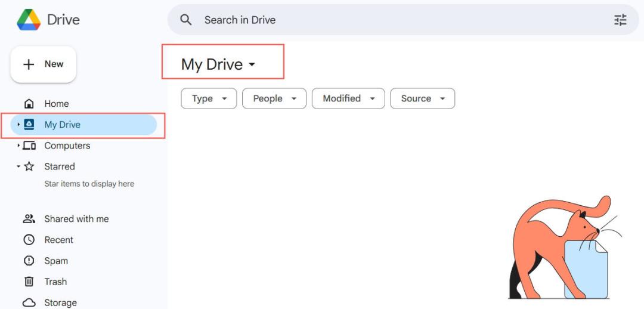Screen dimensions: 644x309
Task: Expand the My Drive tree arrow
Action: coord(18,125)
